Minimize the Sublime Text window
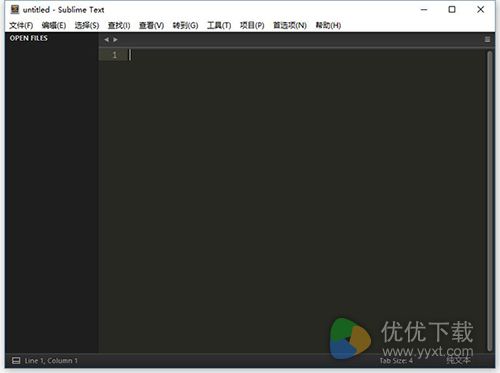 tap(424, 10)
